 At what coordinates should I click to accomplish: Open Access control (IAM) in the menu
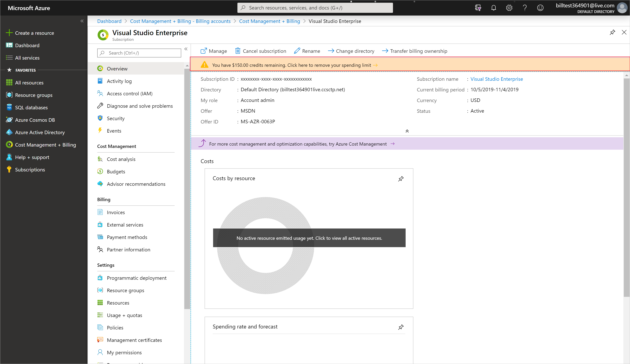coord(129,94)
